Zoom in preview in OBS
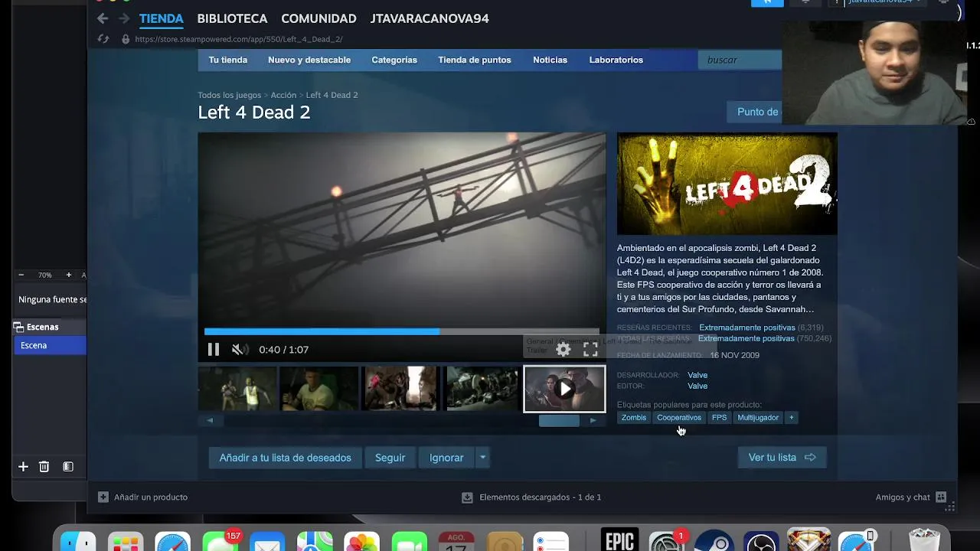 (68, 275)
